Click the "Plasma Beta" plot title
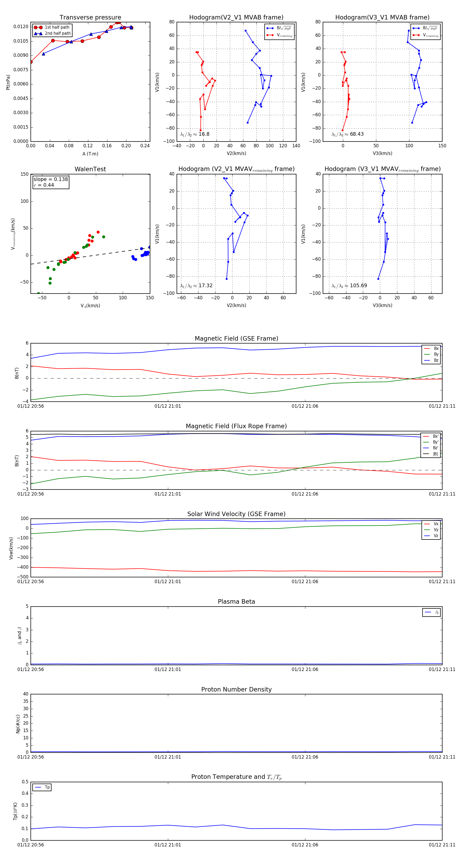The width and height of the screenshot is (473, 868). click(236, 602)
